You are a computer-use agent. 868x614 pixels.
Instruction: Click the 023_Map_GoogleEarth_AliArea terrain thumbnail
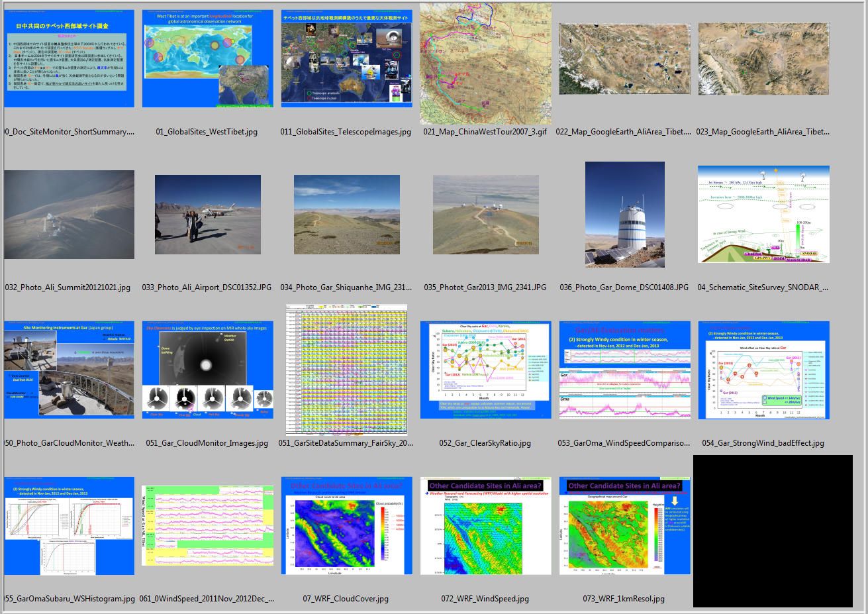point(763,58)
